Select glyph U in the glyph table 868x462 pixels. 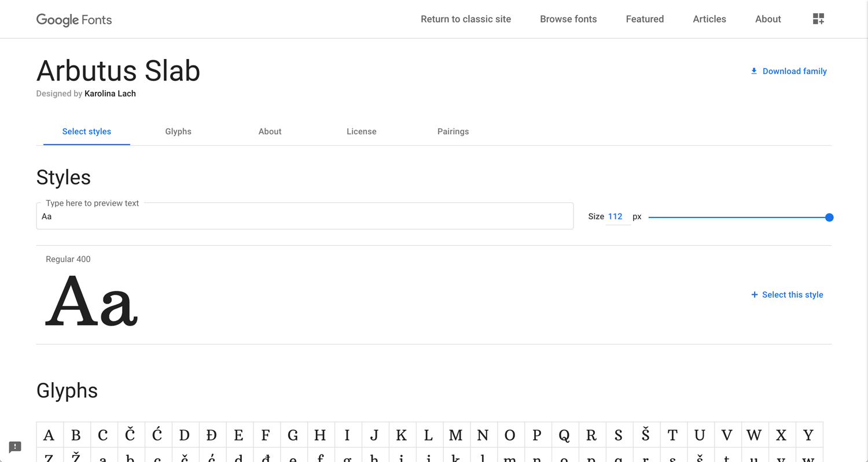click(x=701, y=435)
